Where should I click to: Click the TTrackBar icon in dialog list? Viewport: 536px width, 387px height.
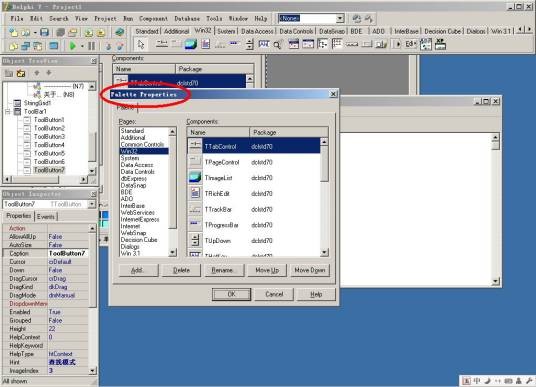(x=195, y=209)
